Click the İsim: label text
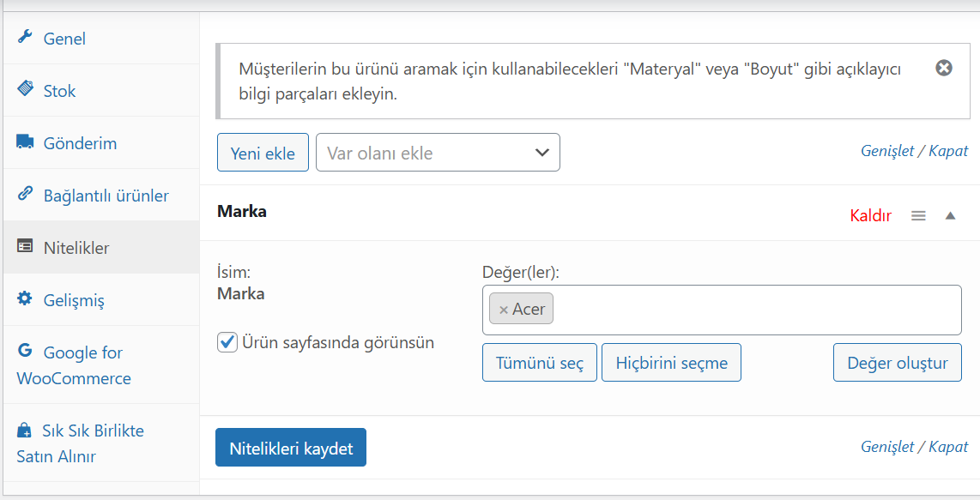 pyautogui.click(x=233, y=273)
